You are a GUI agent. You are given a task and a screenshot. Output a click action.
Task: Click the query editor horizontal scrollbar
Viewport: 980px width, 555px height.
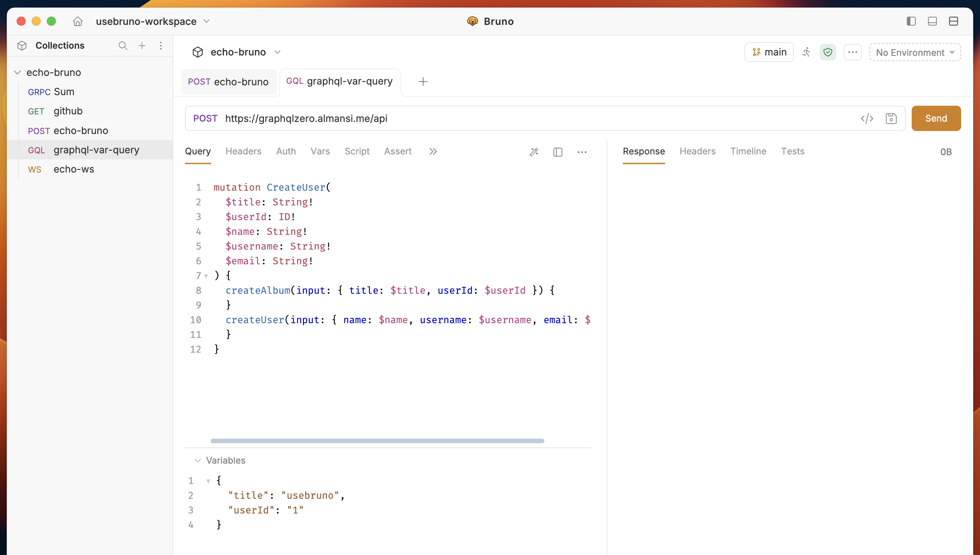tap(377, 441)
